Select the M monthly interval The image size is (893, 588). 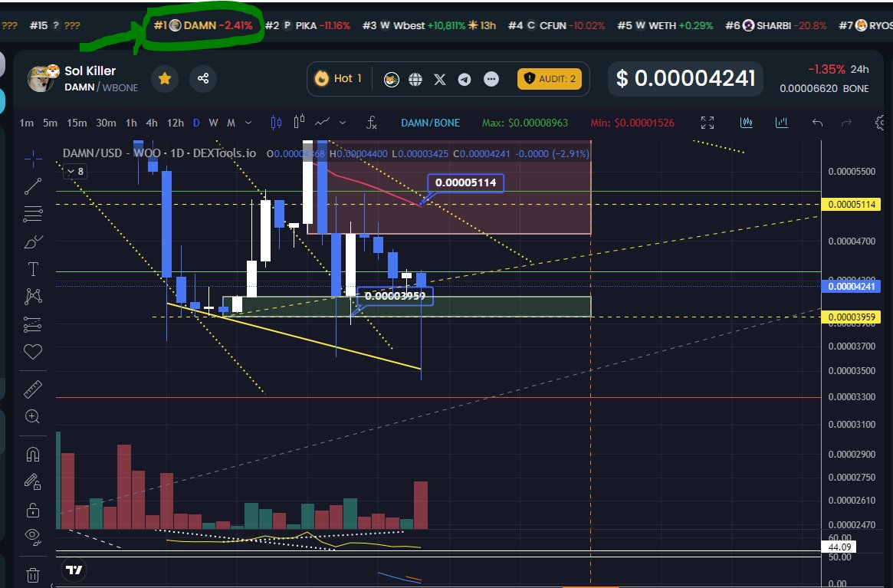pos(231,123)
